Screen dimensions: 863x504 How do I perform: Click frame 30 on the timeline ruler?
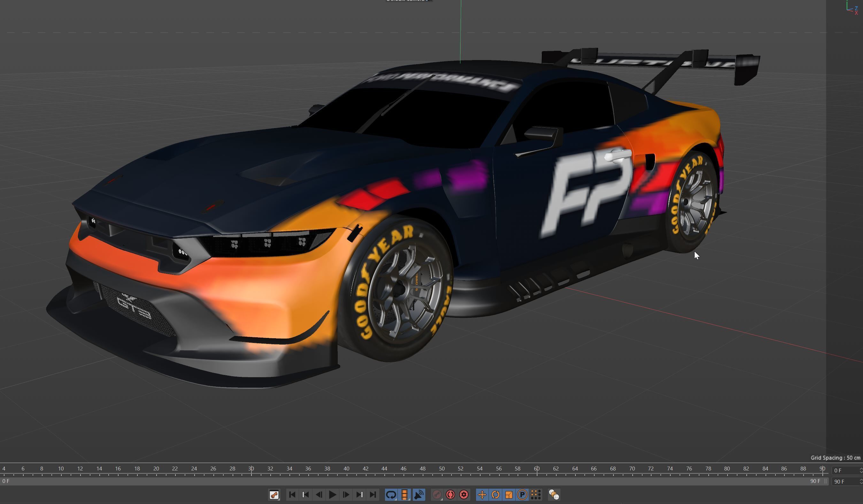coord(251,469)
